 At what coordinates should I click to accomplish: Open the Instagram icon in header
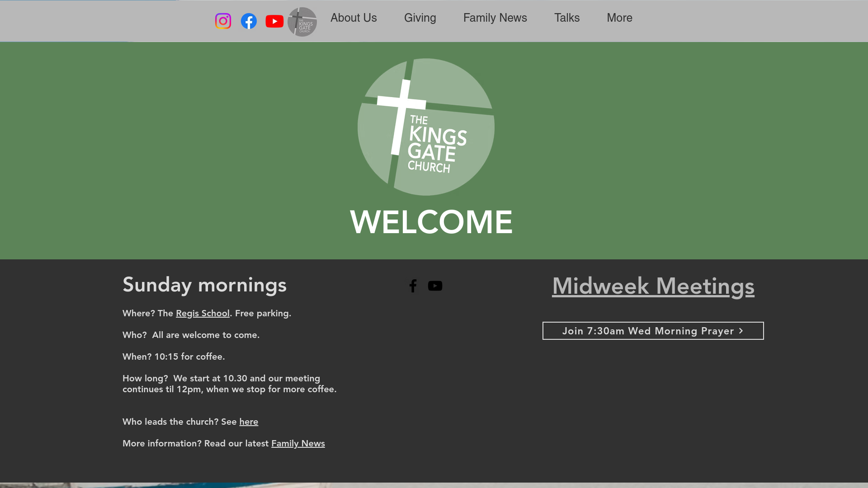[x=223, y=21]
